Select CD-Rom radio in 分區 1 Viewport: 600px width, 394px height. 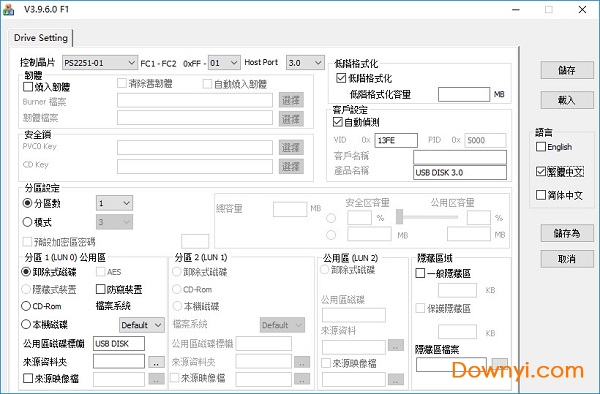coord(26,306)
